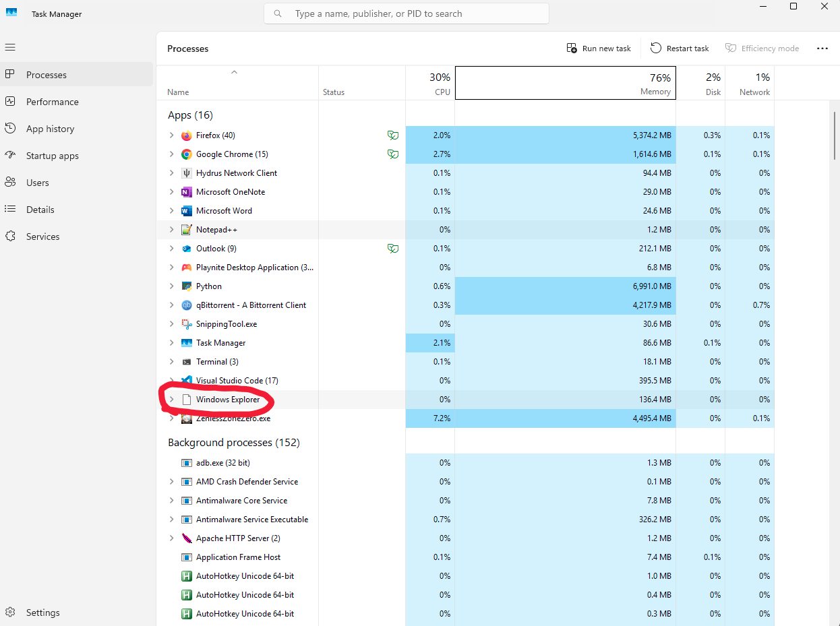Click the Task Manager row icon
The width and height of the screenshot is (840, 626).
tap(187, 343)
